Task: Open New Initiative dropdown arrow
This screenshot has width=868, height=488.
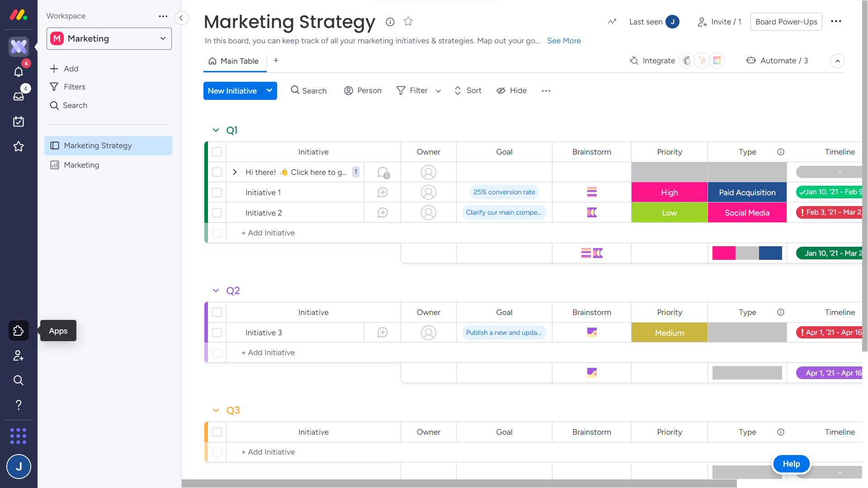Action: point(269,91)
